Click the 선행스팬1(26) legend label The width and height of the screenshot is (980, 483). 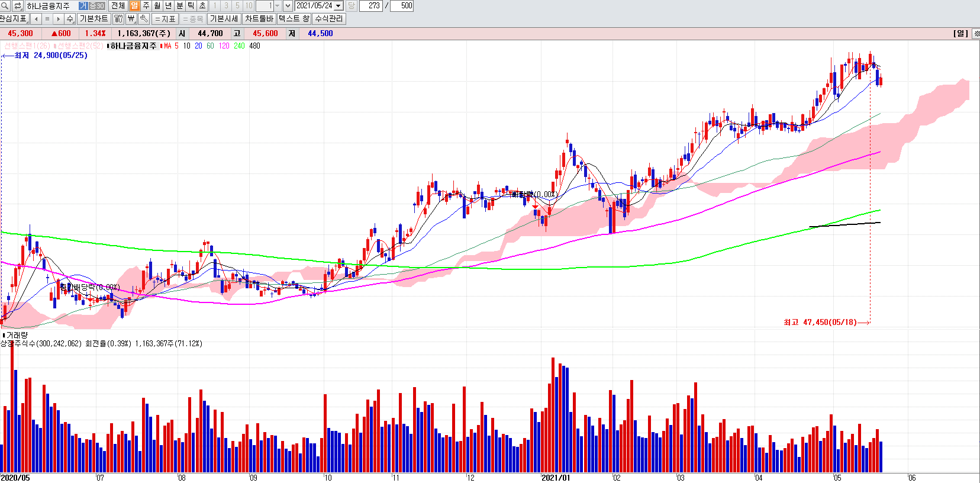coord(27,46)
